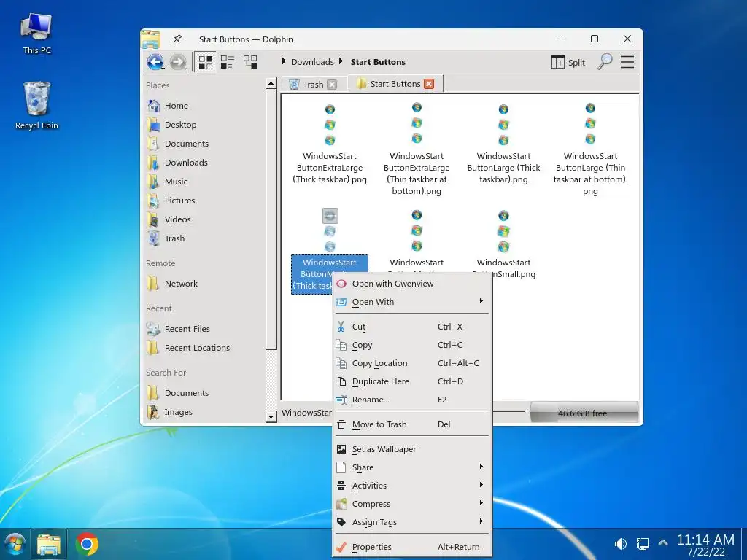Open the hamburger menu in Dolphin
Viewport: 747px width, 560px height.
(627, 62)
